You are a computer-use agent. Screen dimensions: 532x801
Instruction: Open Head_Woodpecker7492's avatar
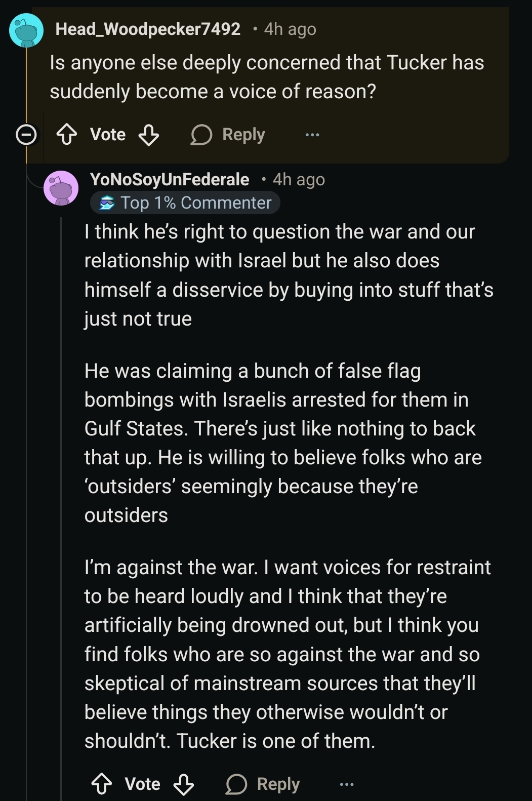pyautogui.click(x=26, y=30)
